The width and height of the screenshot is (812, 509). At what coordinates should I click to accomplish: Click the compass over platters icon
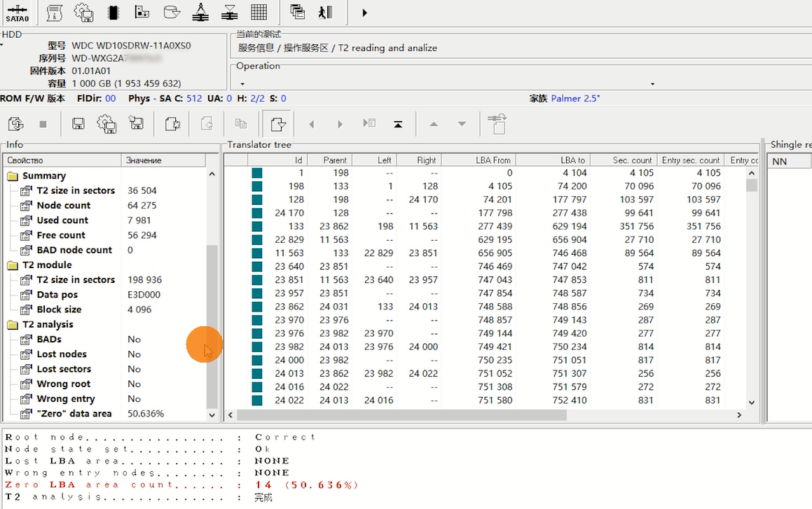(x=200, y=13)
